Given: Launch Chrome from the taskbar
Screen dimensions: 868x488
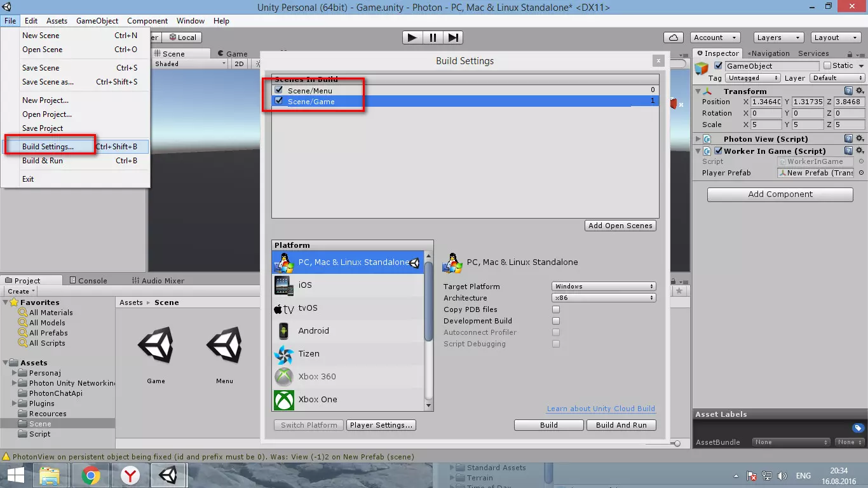Looking at the screenshot, I should coord(90,475).
